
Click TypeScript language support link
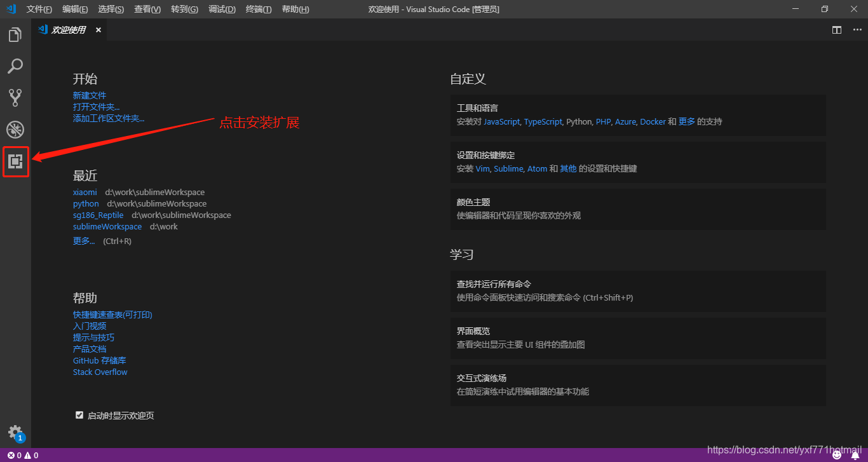(x=543, y=121)
